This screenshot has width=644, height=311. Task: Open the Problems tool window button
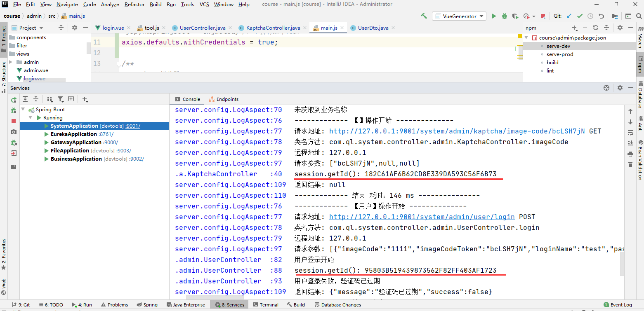click(114, 305)
